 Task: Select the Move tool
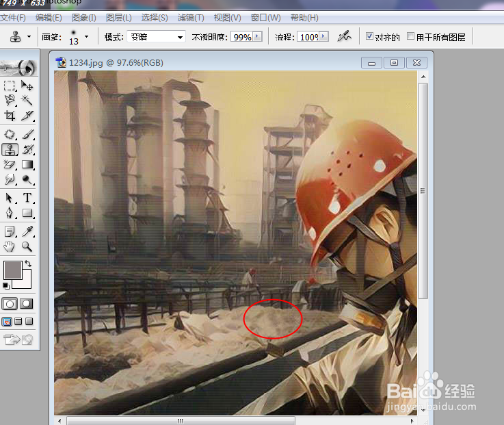point(27,86)
